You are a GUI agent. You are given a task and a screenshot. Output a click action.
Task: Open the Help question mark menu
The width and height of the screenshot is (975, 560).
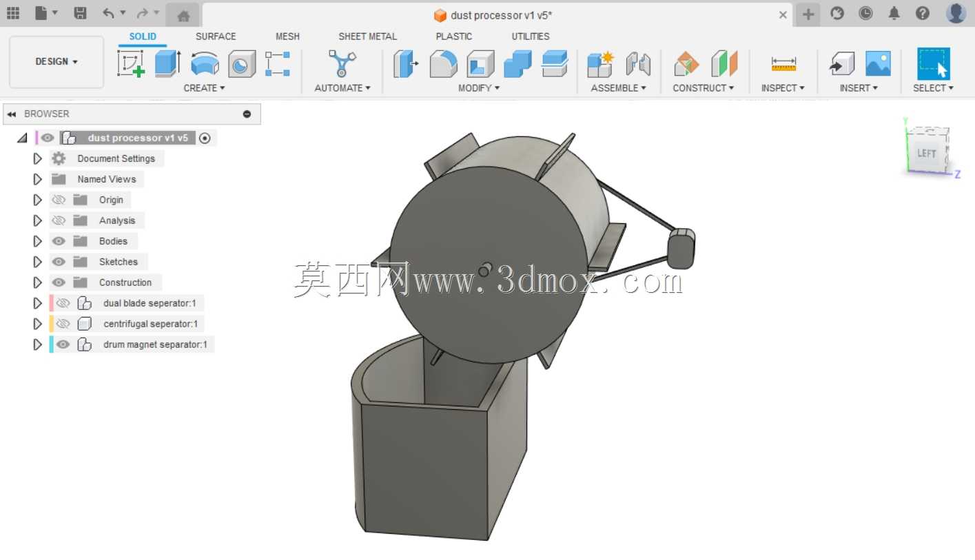point(923,13)
